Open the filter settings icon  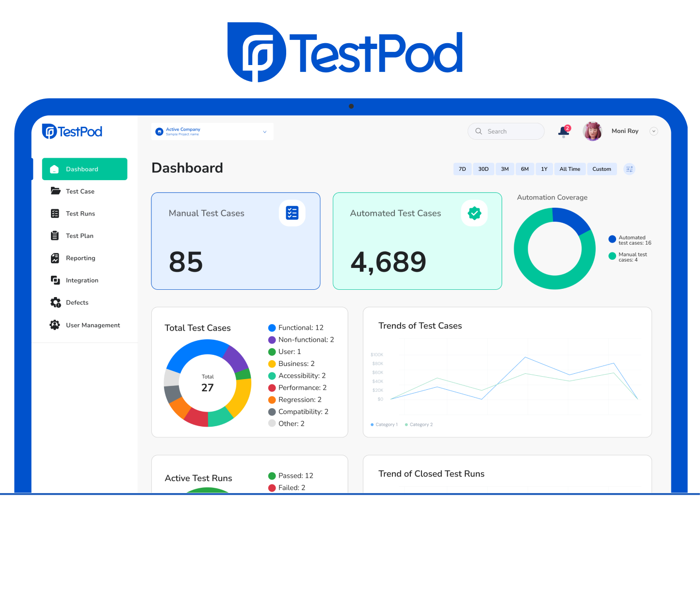629,169
